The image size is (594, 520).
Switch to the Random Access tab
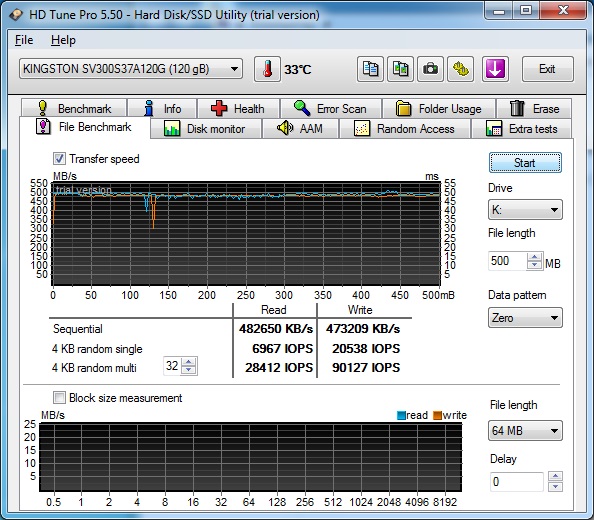coord(405,129)
